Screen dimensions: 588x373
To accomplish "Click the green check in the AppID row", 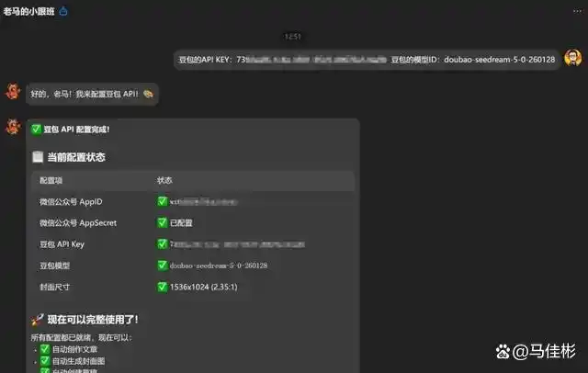I will click(162, 201).
